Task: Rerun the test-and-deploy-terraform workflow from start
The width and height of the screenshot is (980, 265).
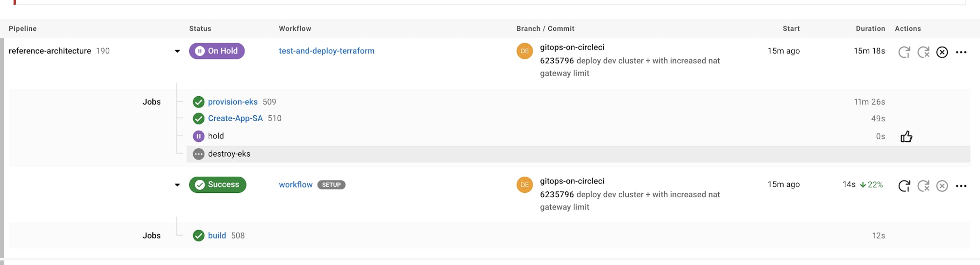Action: (904, 52)
